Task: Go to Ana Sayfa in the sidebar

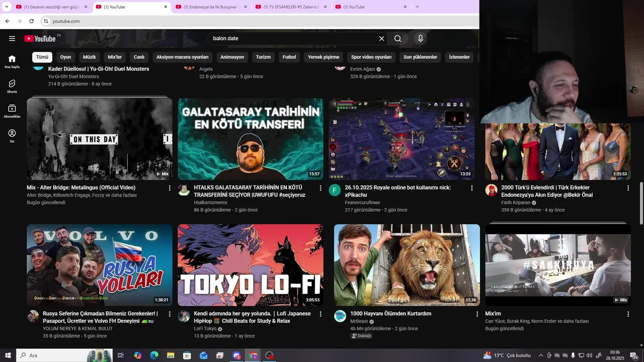Action: click(12, 61)
